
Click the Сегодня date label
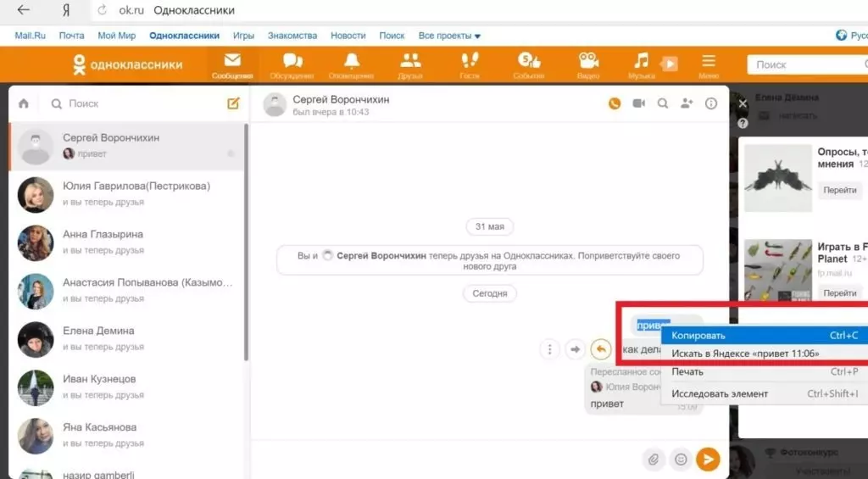(x=490, y=293)
